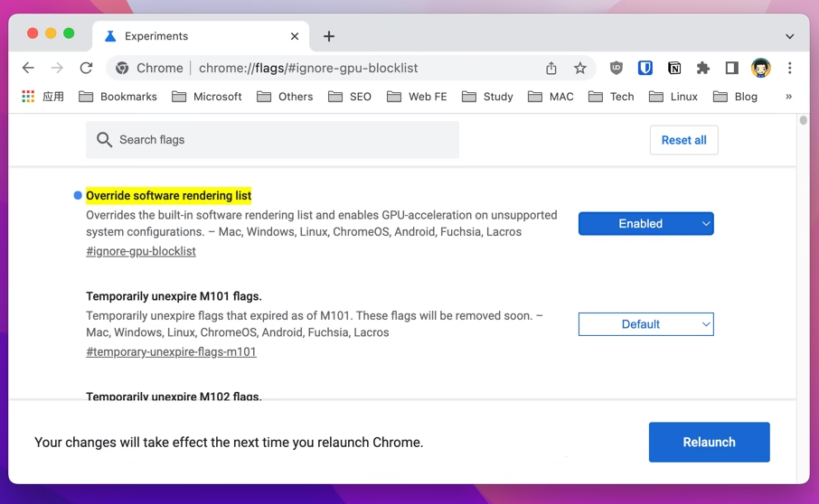Click the search magnifier icon
Image resolution: width=819 pixels, height=504 pixels.
104,140
